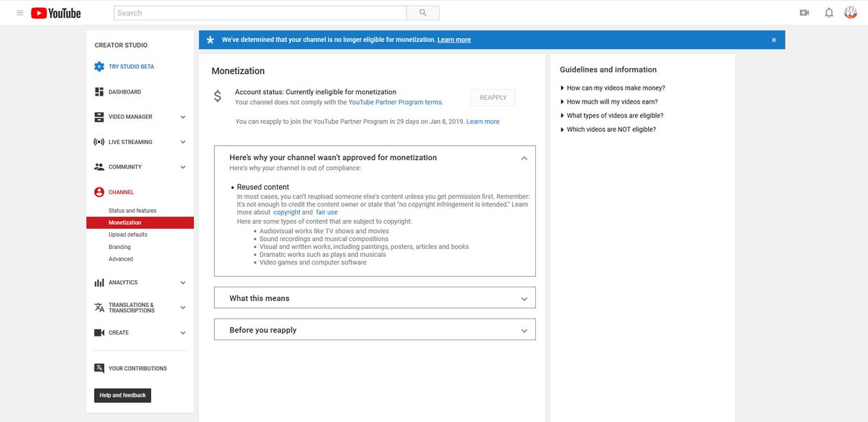
Task: Click the Live Streaming broadcast icon
Action: click(99, 142)
